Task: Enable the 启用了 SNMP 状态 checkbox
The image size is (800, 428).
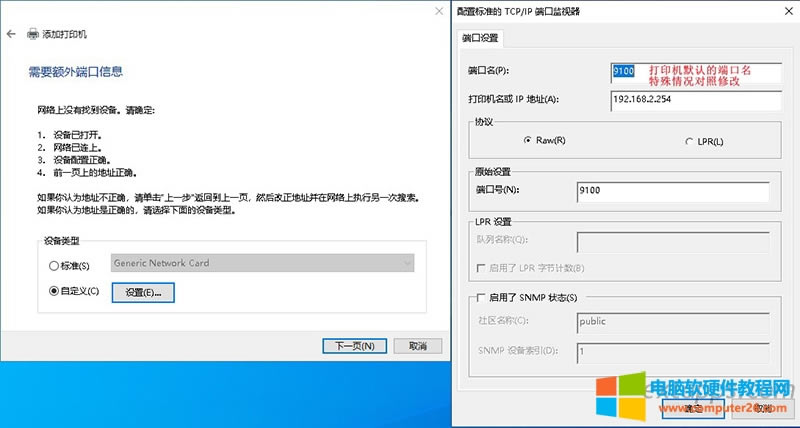Action: pos(483,297)
